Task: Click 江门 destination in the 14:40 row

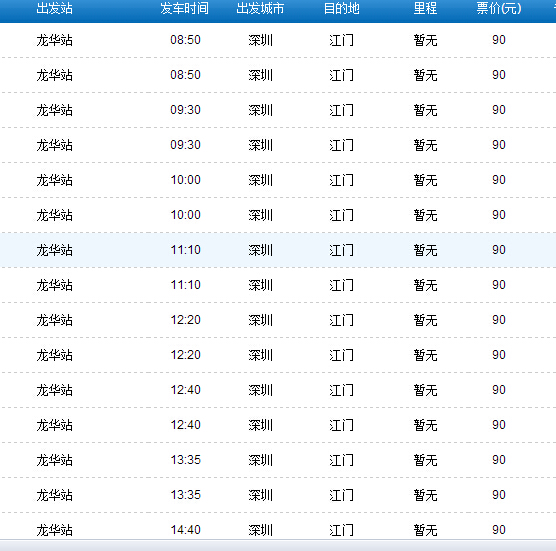Action: tap(341, 530)
